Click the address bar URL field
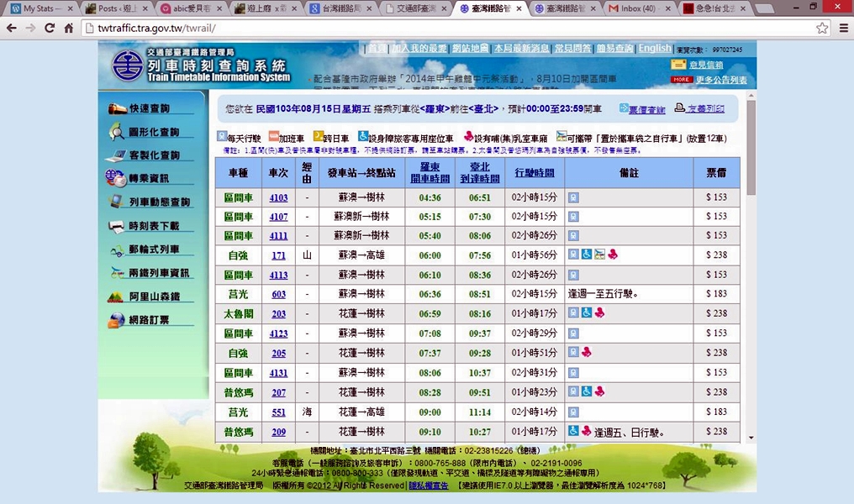 [x=445, y=28]
